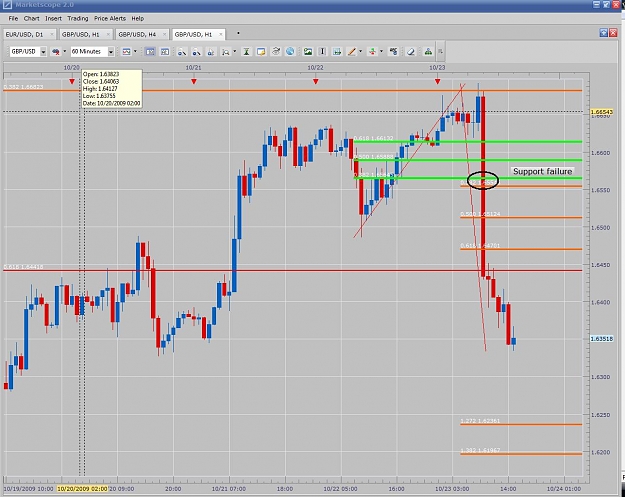Select the orange 1.272 Fibonacci level label

[x=481, y=421]
